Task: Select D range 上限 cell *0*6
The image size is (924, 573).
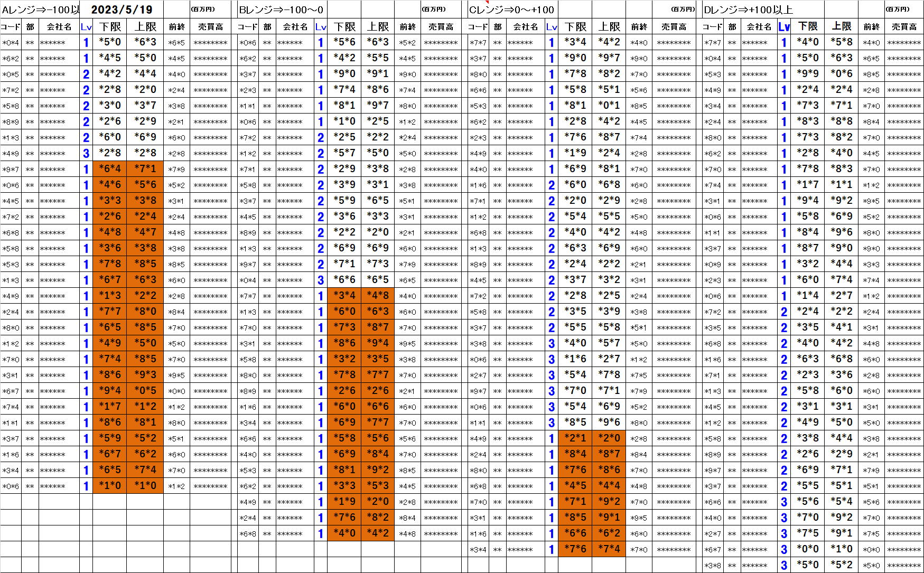Action: (841, 74)
